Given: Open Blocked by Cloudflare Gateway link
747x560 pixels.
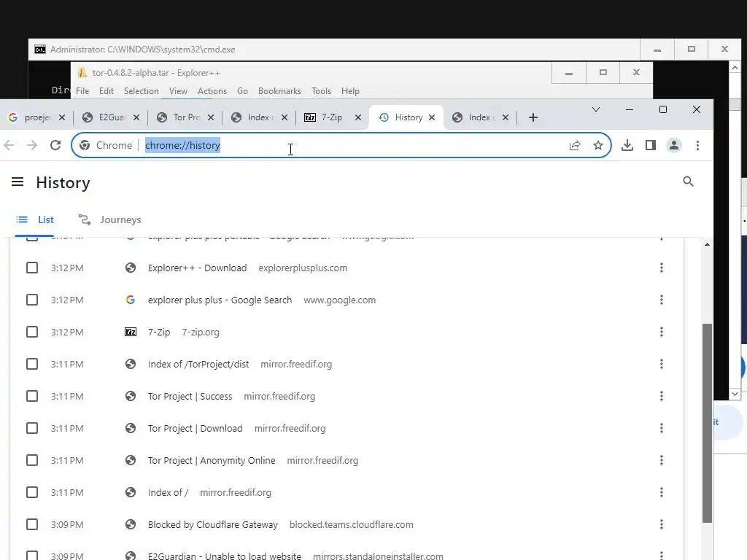Looking at the screenshot, I should 212,524.
